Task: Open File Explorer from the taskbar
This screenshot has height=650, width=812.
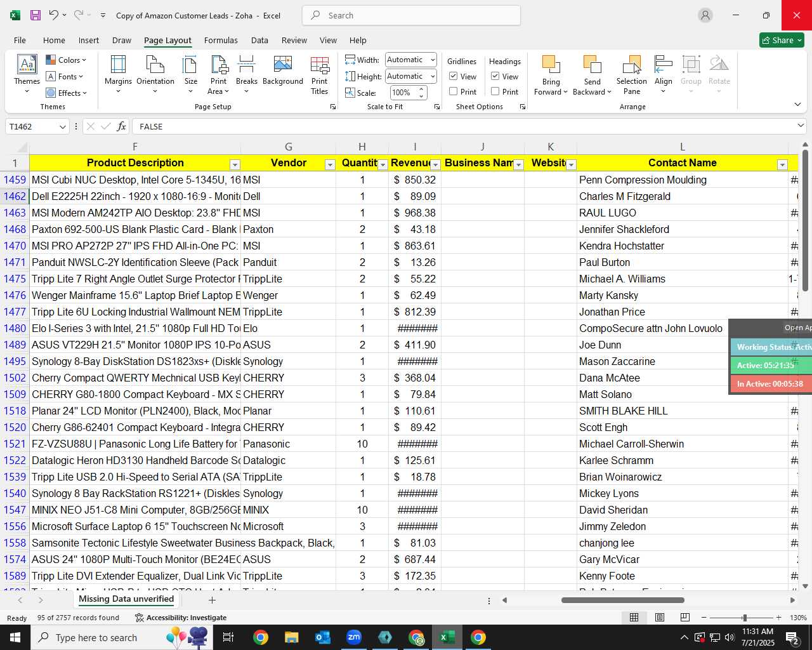Action: point(292,637)
